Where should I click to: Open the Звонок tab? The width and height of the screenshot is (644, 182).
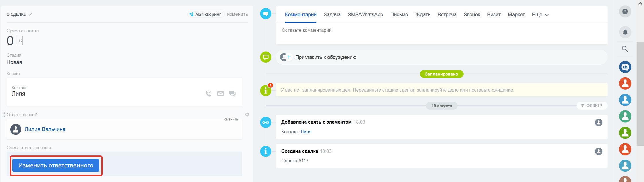[472, 15]
